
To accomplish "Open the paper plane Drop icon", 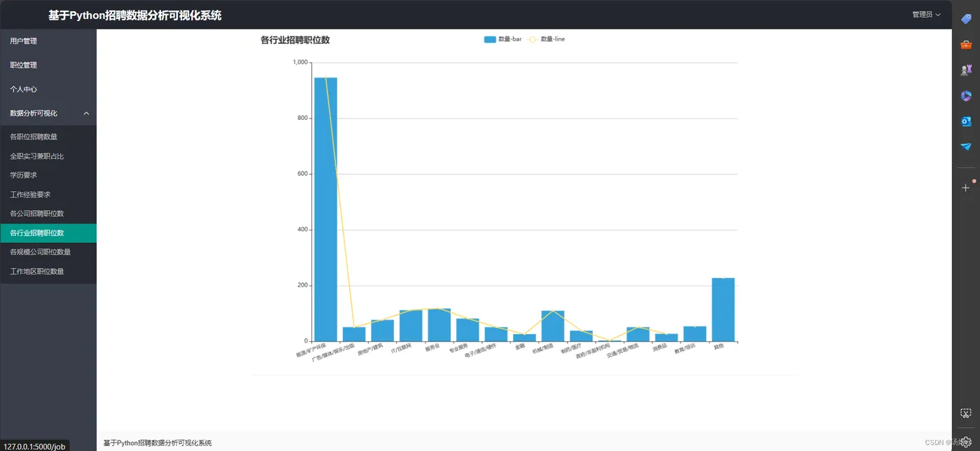I will [x=966, y=146].
